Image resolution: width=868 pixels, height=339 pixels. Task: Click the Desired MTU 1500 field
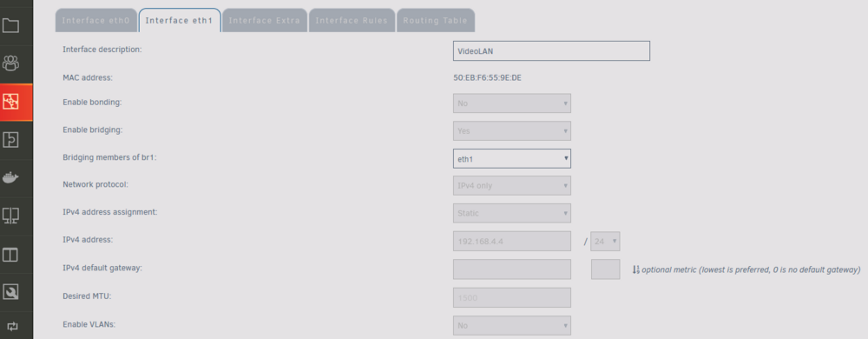coord(512,297)
